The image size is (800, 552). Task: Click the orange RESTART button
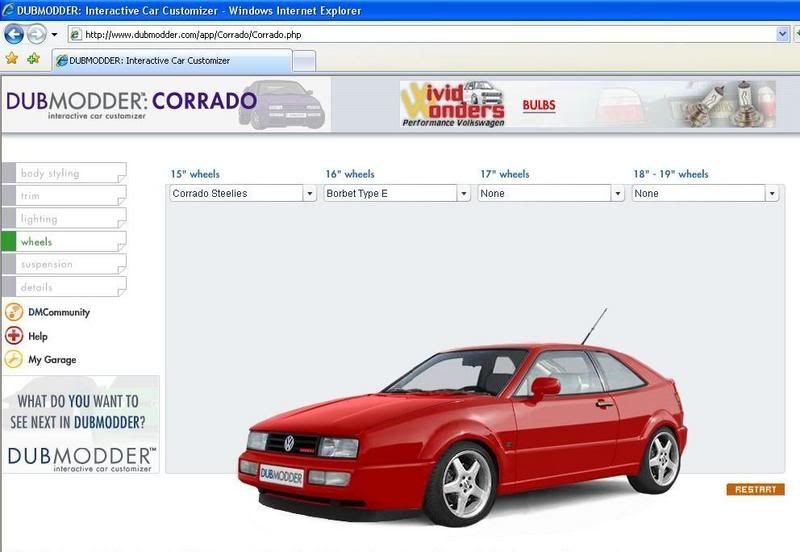[756, 489]
